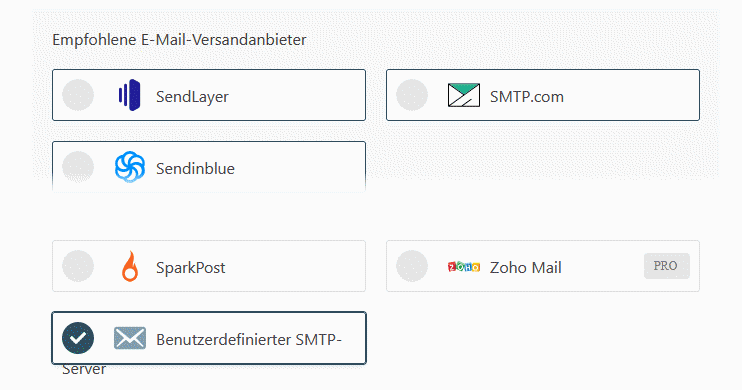Choose the SparkPost mailer label
This screenshot has width=742, height=390.
(x=191, y=268)
